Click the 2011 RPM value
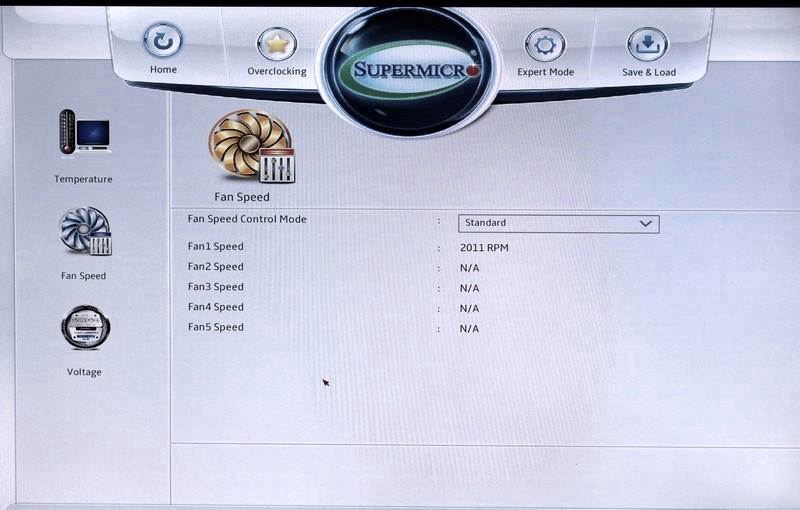The width and height of the screenshot is (800, 510). point(484,248)
